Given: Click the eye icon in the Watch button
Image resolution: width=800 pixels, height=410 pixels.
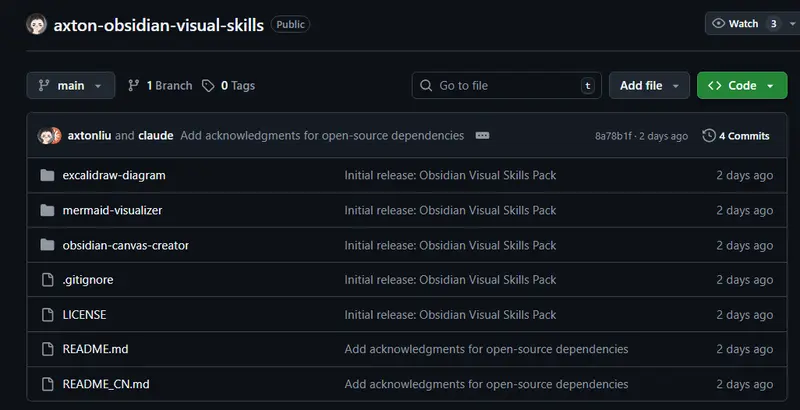Looking at the screenshot, I should (718, 23).
